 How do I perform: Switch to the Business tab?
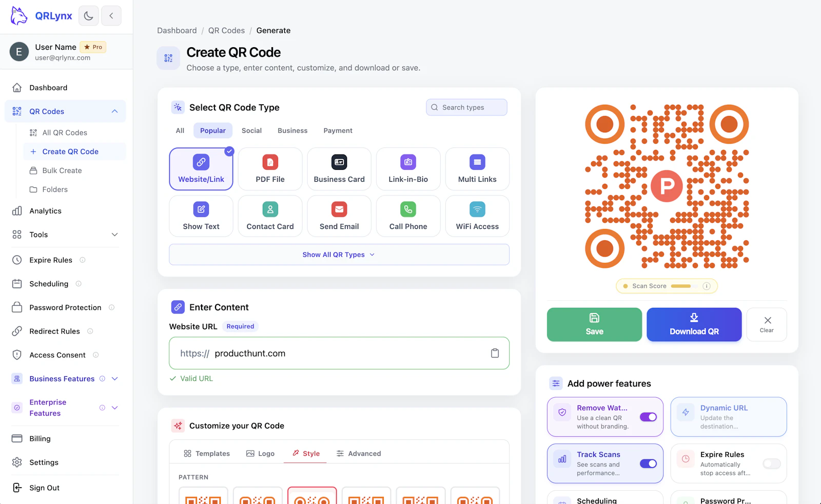tap(292, 130)
